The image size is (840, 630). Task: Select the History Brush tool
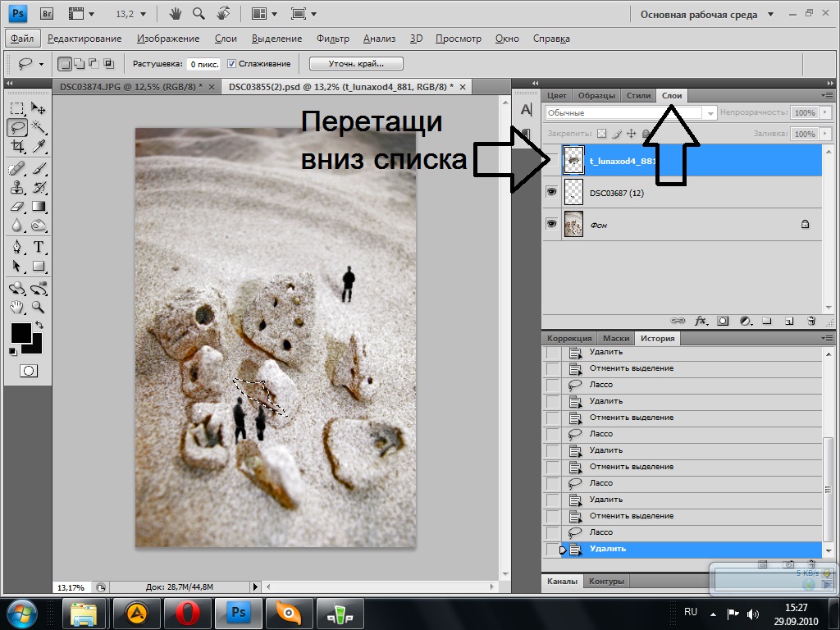[x=38, y=188]
